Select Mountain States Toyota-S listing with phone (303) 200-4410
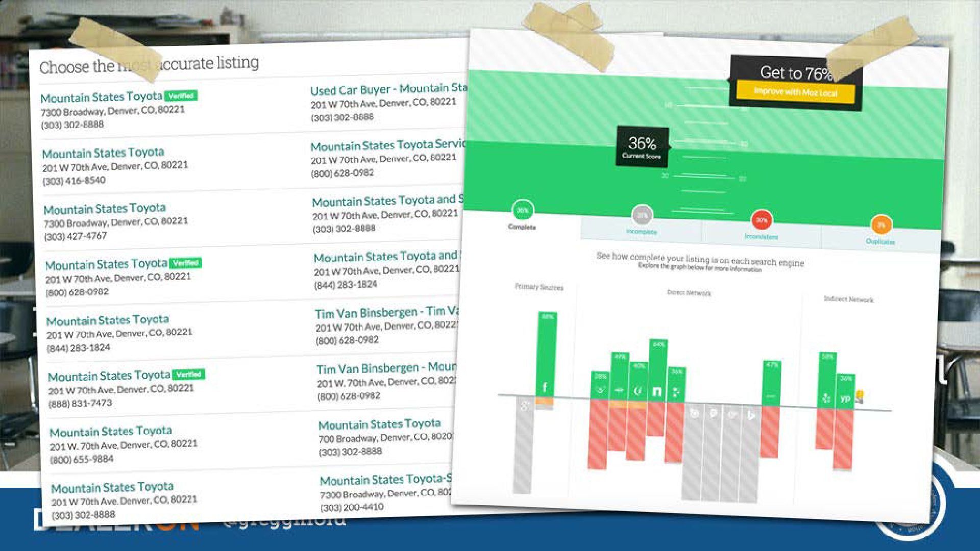 (x=386, y=493)
